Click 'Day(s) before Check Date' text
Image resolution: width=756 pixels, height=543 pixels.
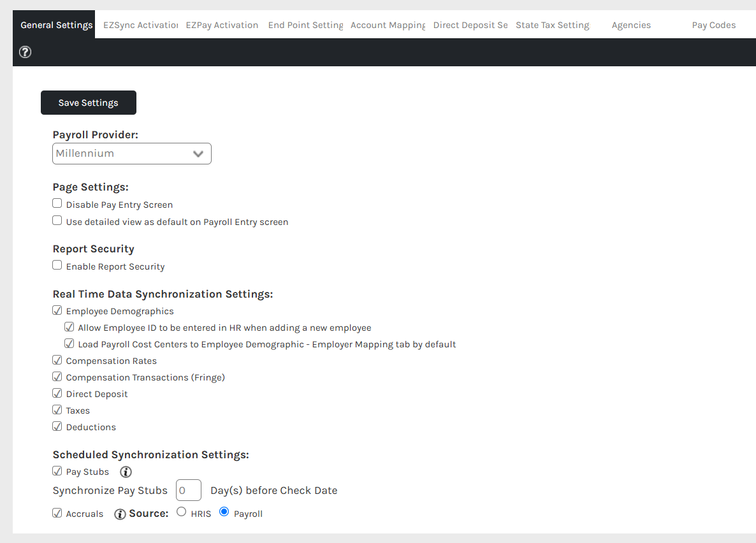tap(274, 491)
